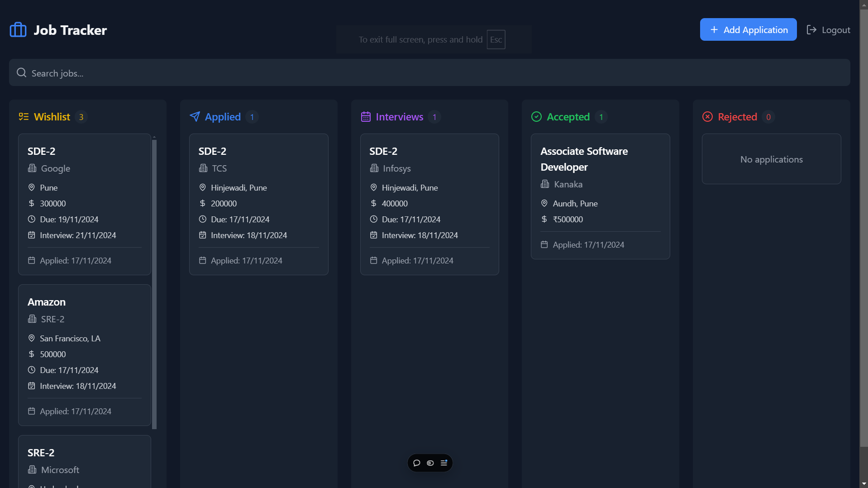Toggle the screen recording eye icon
Screen dimensions: 868x488
tap(429, 463)
